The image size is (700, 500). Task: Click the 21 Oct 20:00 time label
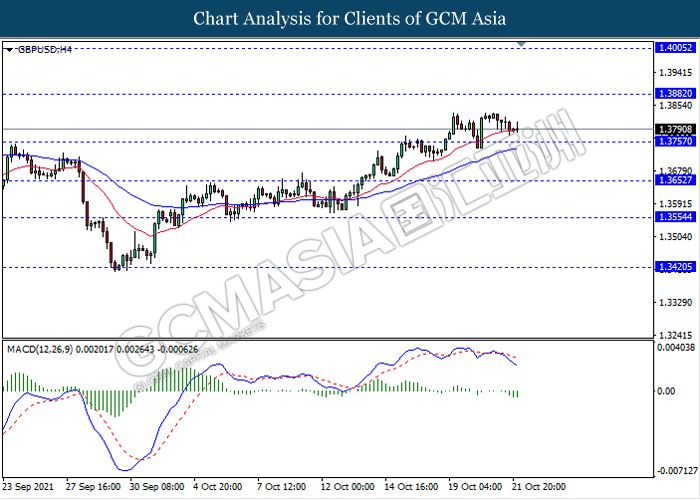pyautogui.click(x=539, y=487)
